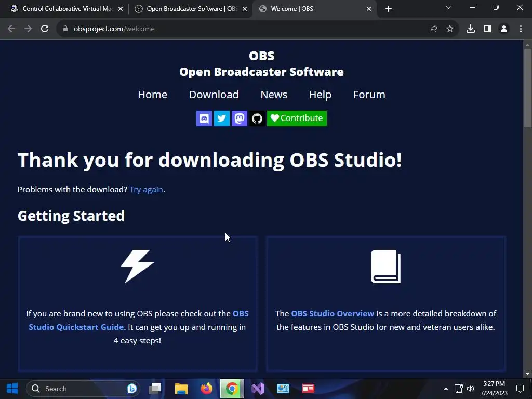Image resolution: width=532 pixels, height=399 pixels.
Task: Click the Try again download link
Action: pos(146,189)
